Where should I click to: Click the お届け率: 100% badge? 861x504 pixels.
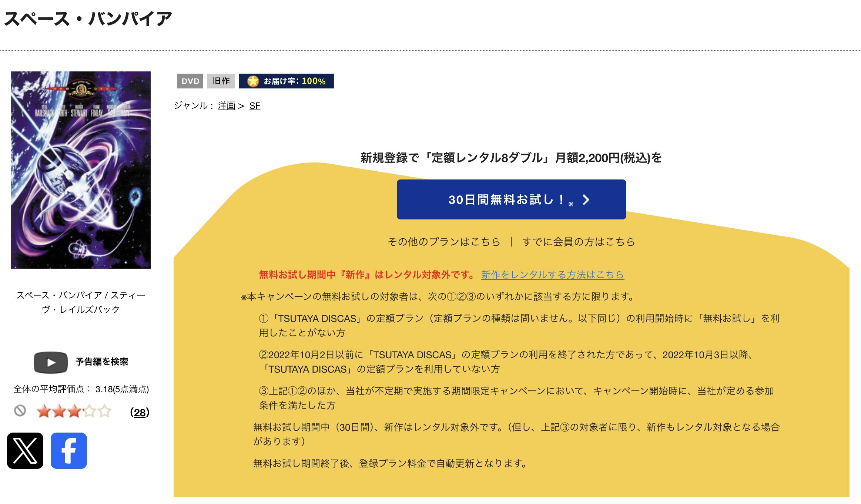(x=286, y=81)
